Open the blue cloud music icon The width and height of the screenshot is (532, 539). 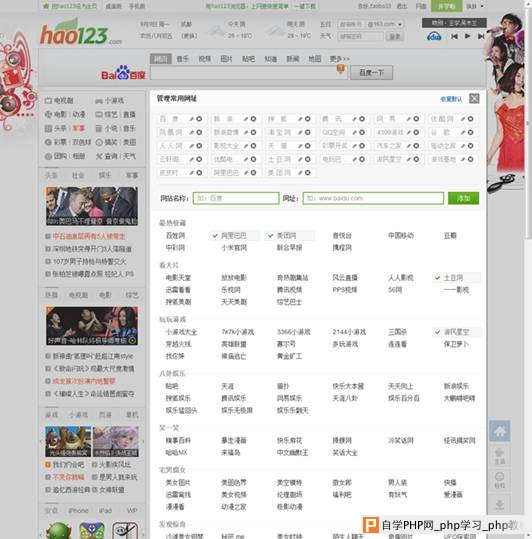434,36
